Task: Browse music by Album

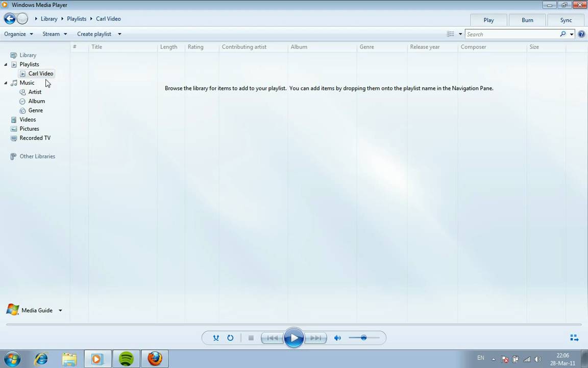Action: [x=36, y=101]
